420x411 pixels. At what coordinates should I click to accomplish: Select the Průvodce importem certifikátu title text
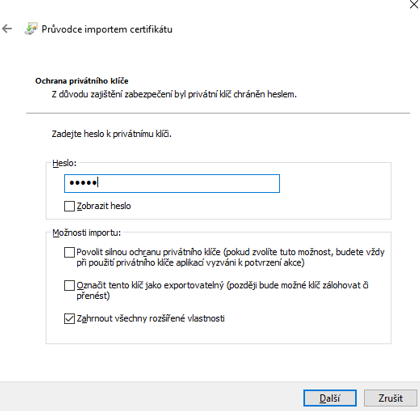coord(107,29)
